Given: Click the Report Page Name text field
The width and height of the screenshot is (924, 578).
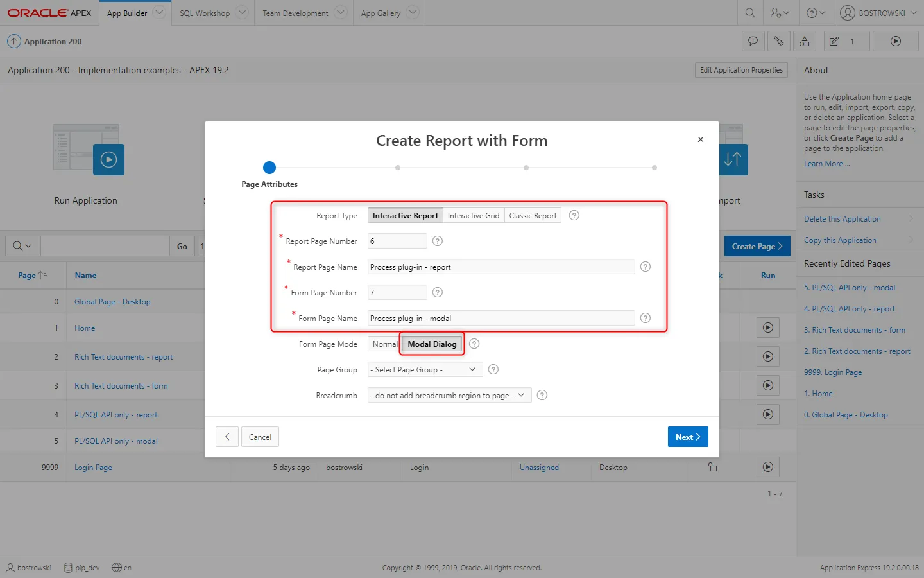Looking at the screenshot, I should [x=501, y=267].
